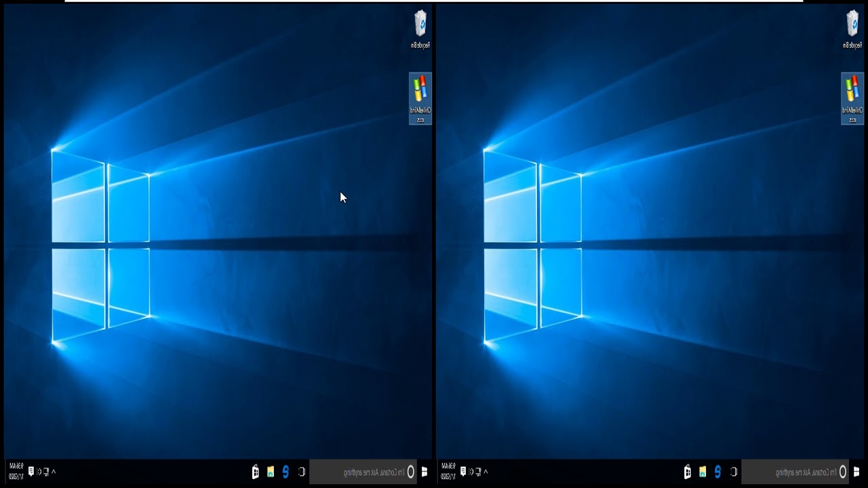The image size is (868, 488).
Task: Expand hidden tray icons on the left desktop
Action: [54, 472]
